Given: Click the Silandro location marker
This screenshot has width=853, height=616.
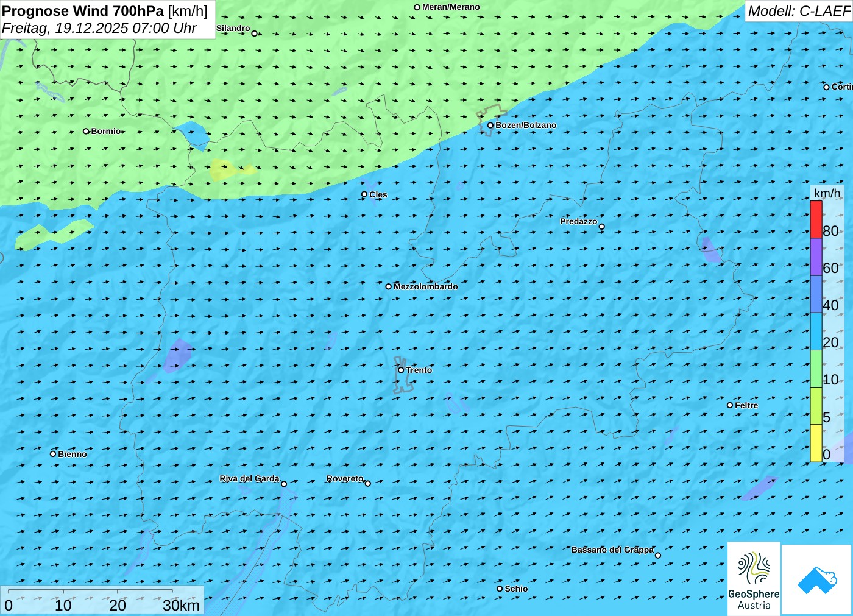Looking at the screenshot, I should (x=255, y=34).
